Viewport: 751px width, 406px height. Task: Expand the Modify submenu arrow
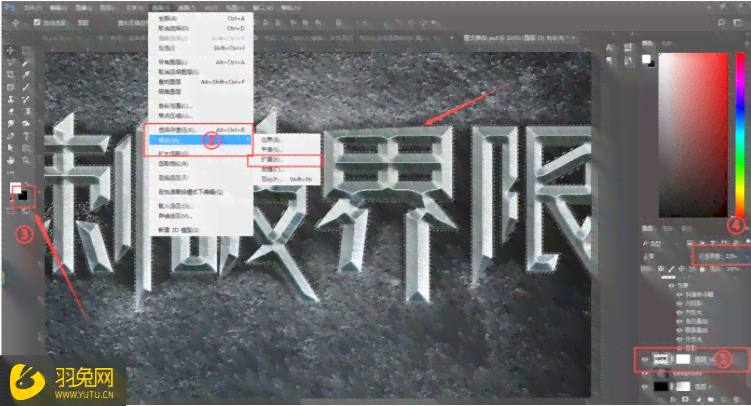[248, 140]
